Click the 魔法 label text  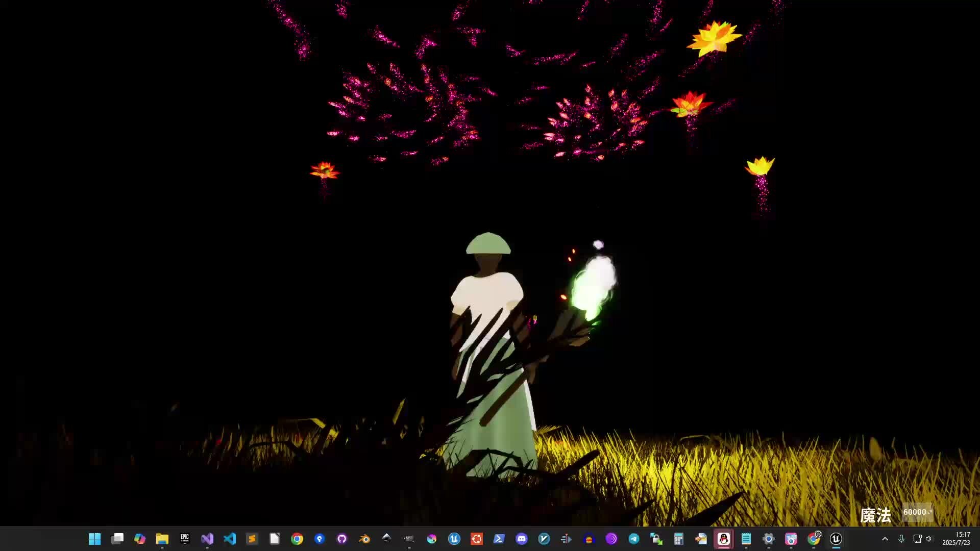(x=875, y=515)
